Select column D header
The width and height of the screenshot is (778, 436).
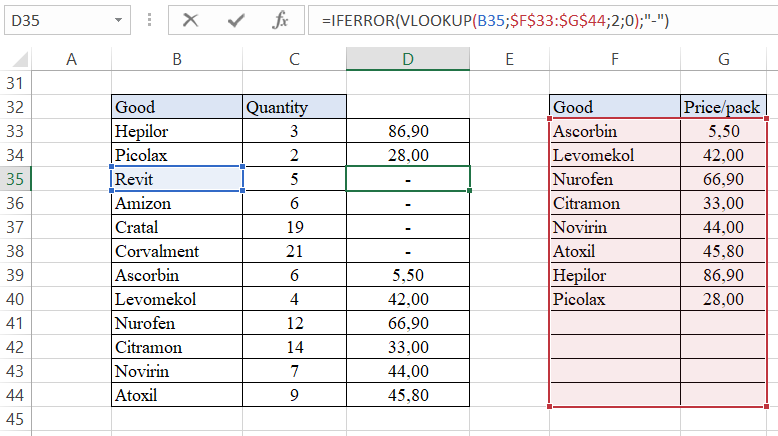pyautogui.click(x=407, y=60)
